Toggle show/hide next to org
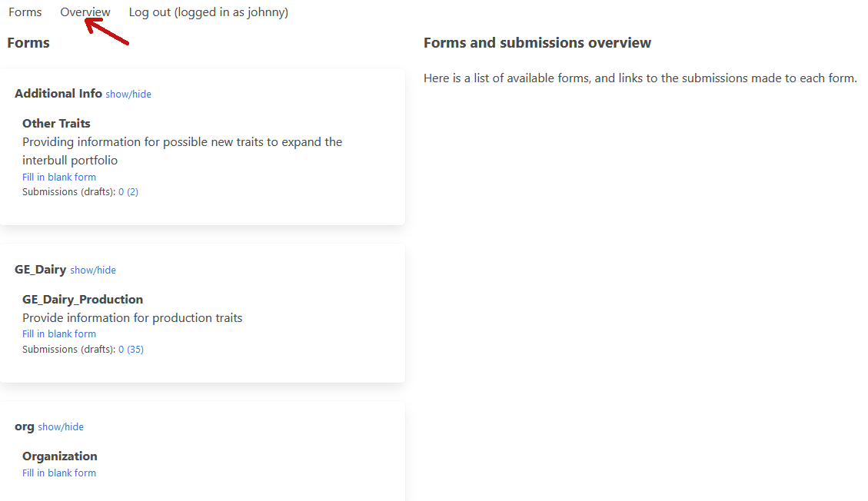 (x=61, y=427)
